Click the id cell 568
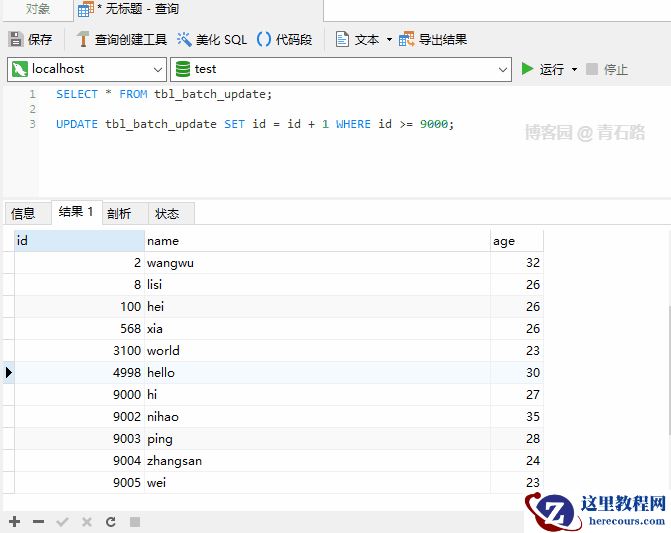Image resolution: width=671 pixels, height=533 pixels. click(80, 329)
